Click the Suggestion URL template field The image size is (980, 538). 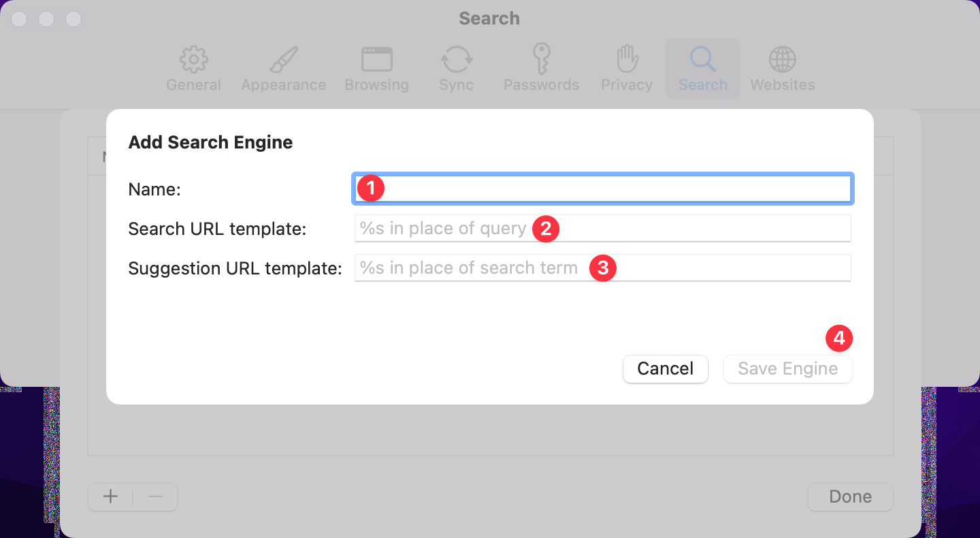602,268
